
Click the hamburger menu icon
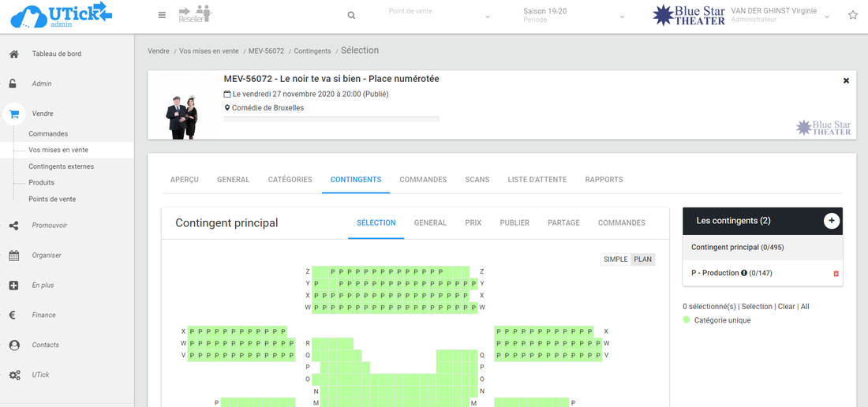[162, 15]
